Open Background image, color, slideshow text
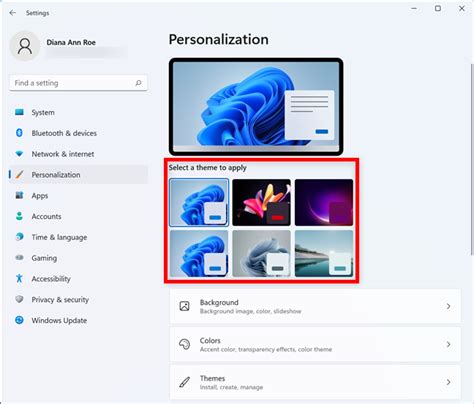Screen dimensions: 474x404 click(x=250, y=311)
